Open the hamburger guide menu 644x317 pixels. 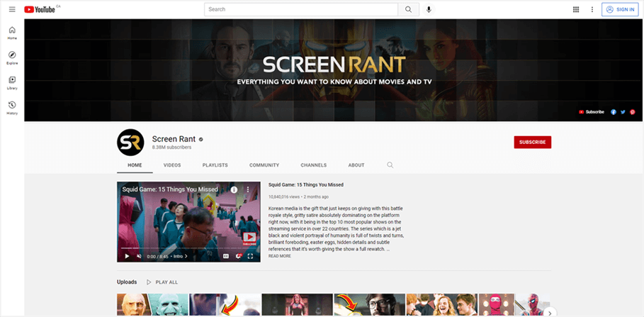12,9
